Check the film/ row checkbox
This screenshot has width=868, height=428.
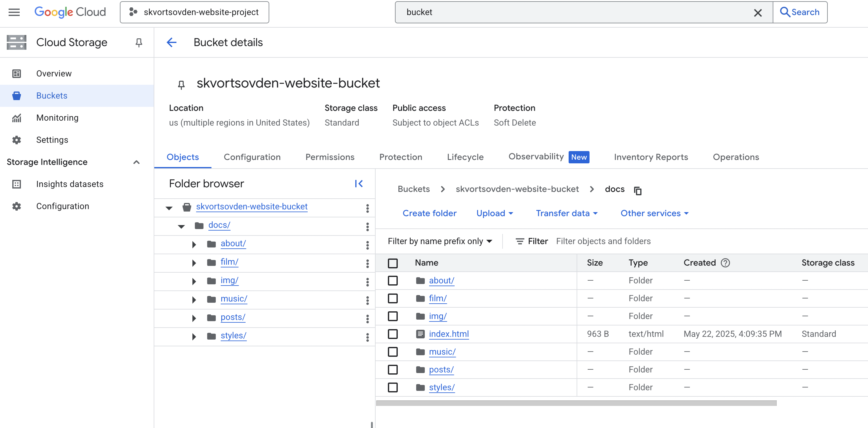393,298
